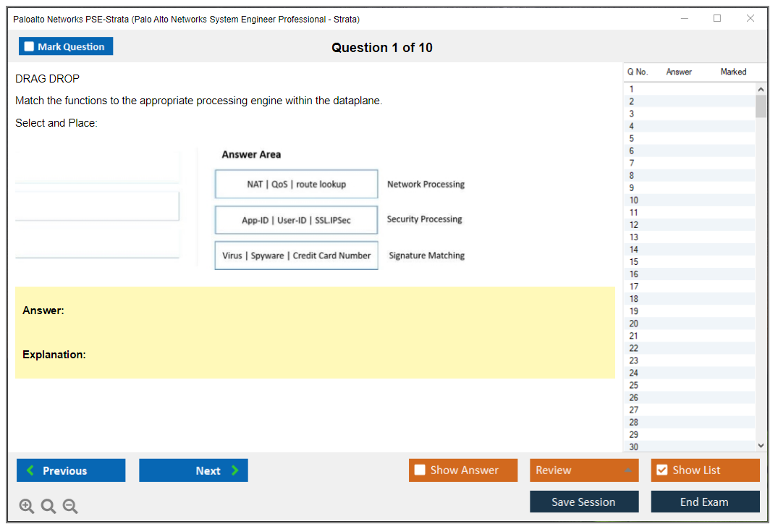Click the scroll up arrow in question list
This screenshot has width=778, height=532.
tap(761, 89)
